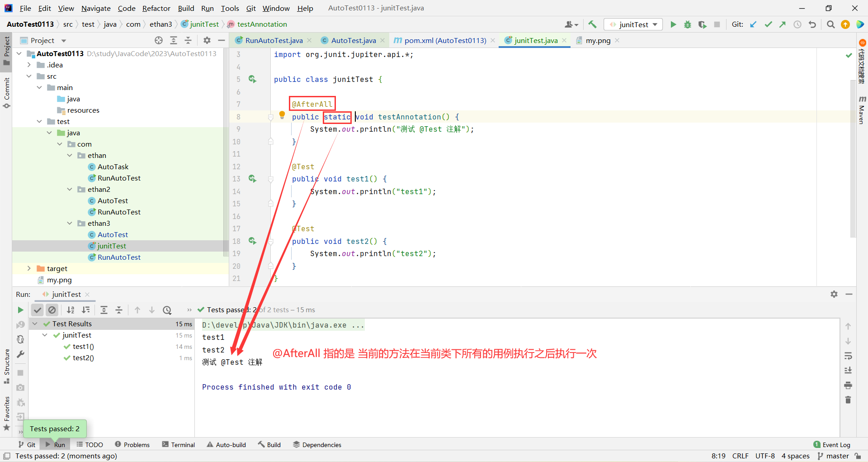Toggle Show Ignored tests filter
The width and height of the screenshot is (868, 462).
tap(52, 310)
